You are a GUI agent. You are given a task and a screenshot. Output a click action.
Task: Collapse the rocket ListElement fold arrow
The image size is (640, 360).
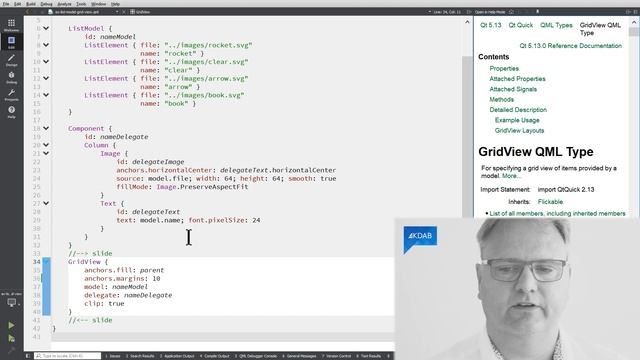(x=46, y=45)
